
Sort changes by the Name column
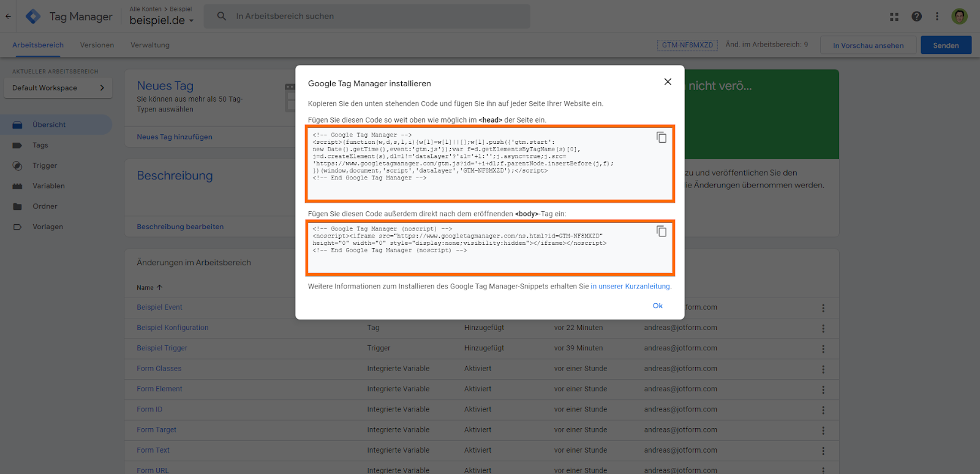tap(149, 287)
